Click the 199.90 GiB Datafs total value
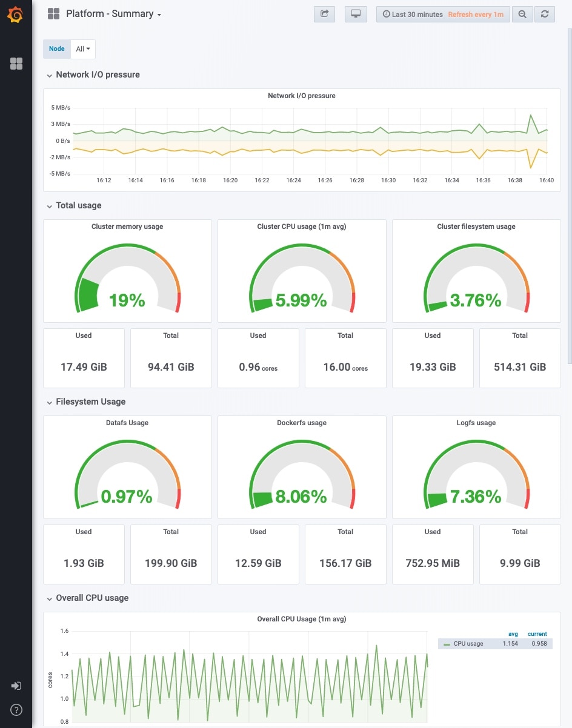572x728 pixels. (x=171, y=563)
